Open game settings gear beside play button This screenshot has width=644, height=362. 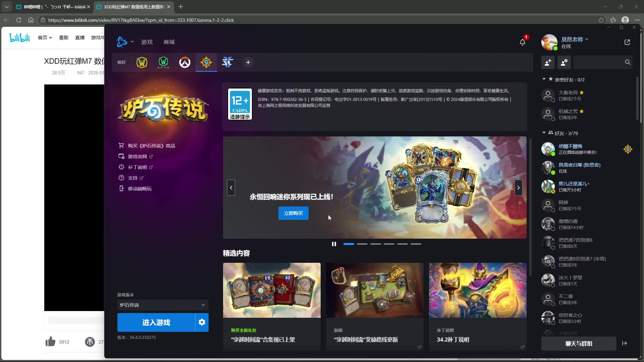202,322
